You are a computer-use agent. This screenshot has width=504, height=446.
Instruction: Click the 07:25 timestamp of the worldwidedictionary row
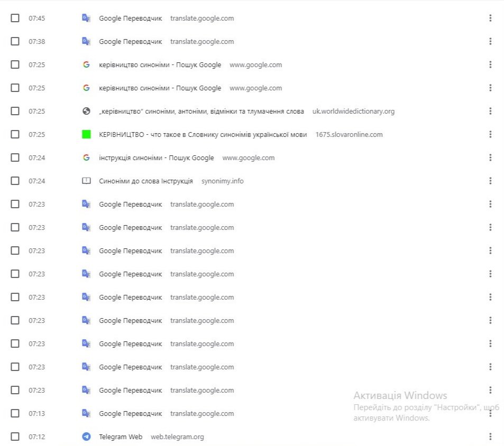(x=36, y=111)
